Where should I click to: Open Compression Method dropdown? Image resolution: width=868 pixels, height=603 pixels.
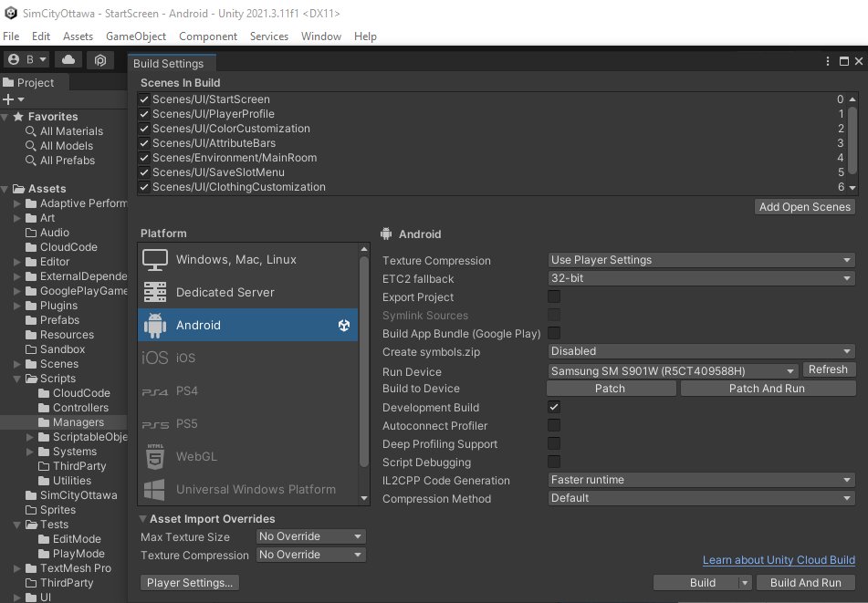701,498
